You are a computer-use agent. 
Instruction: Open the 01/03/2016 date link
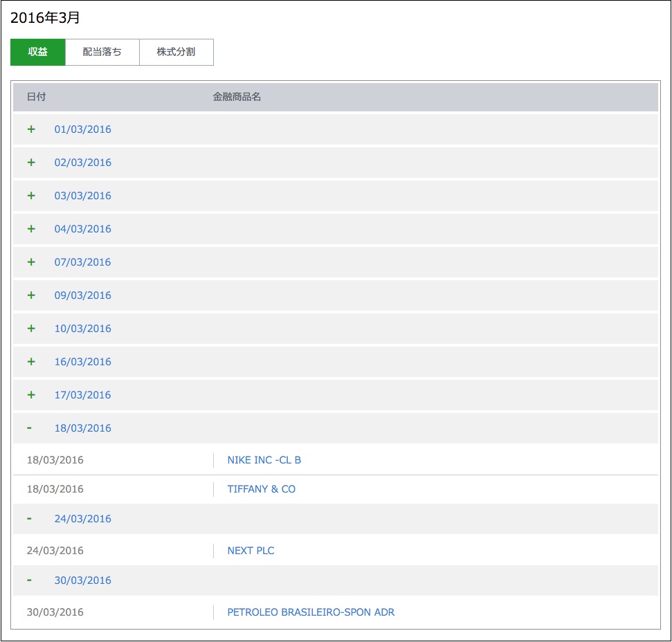pos(83,129)
